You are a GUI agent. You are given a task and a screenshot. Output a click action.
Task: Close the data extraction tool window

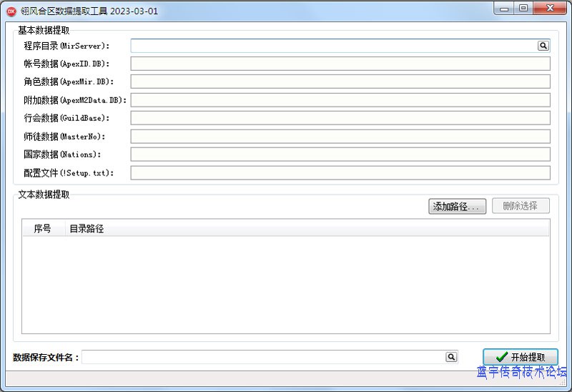click(x=549, y=9)
